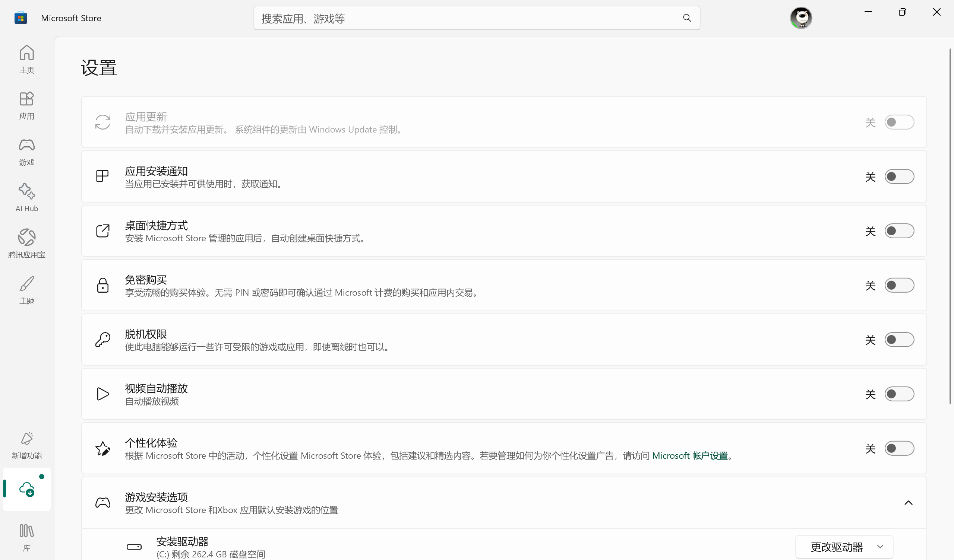Click the 安装驱动器 drive icon
The height and width of the screenshot is (560, 954).
point(134,547)
